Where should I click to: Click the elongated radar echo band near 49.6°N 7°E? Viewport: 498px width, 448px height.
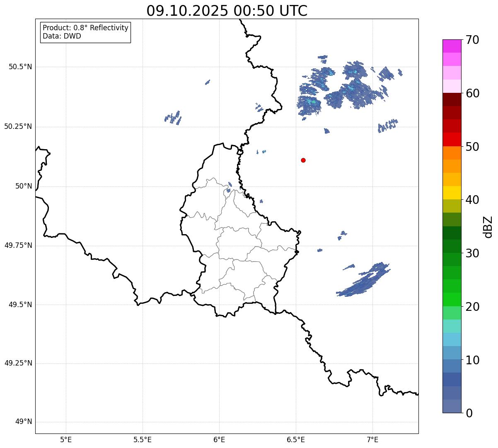(x=364, y=280)
